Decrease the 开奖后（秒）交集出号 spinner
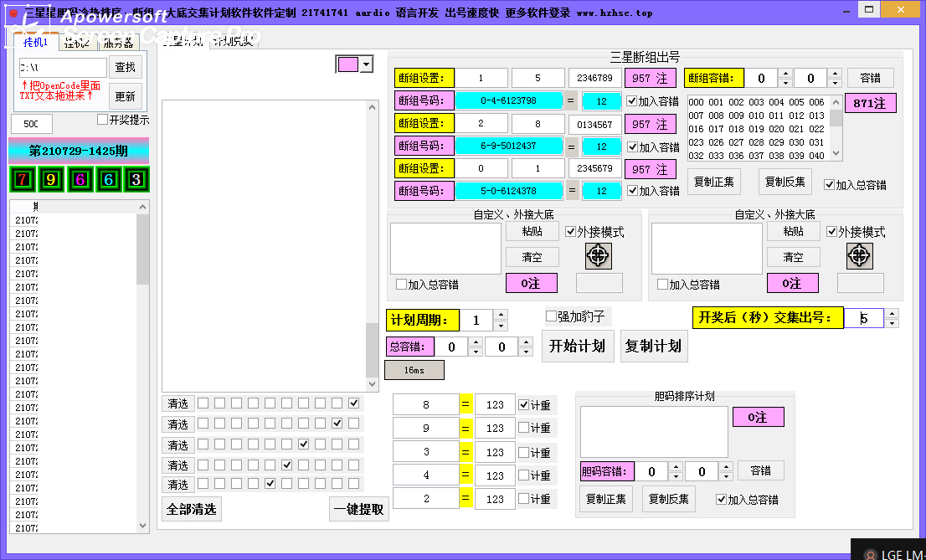The image size is (926, 560). [x=892, y=323]
